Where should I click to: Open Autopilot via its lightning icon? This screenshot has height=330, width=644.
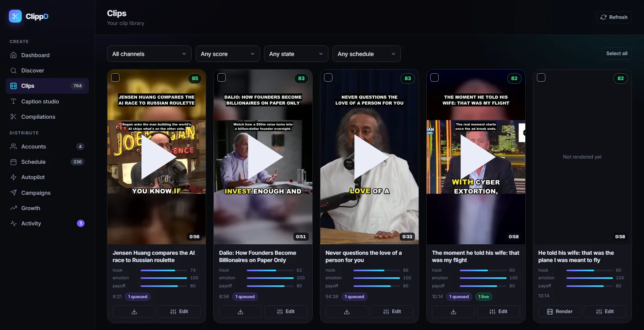(x=13, y=177)
